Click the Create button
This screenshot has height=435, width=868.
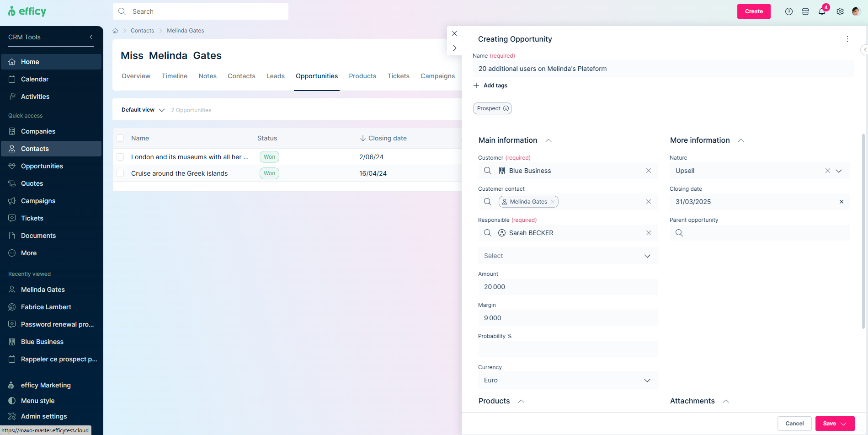[754, 11]
